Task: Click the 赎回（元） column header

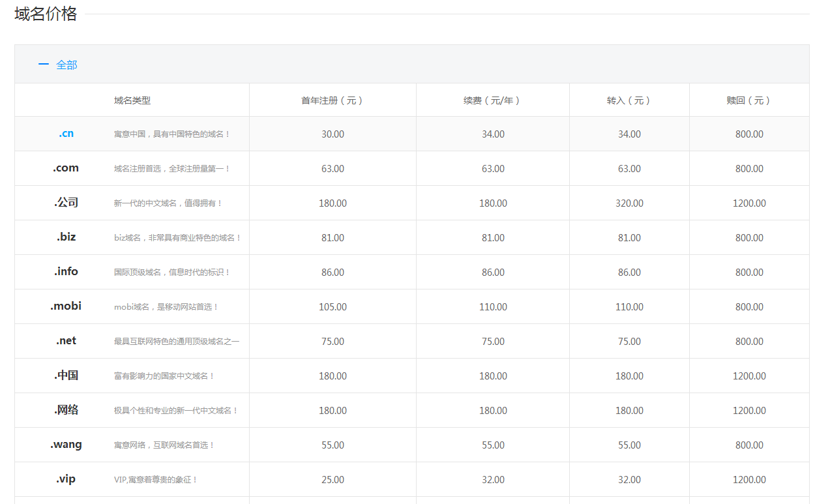Action: click(749, 100)
